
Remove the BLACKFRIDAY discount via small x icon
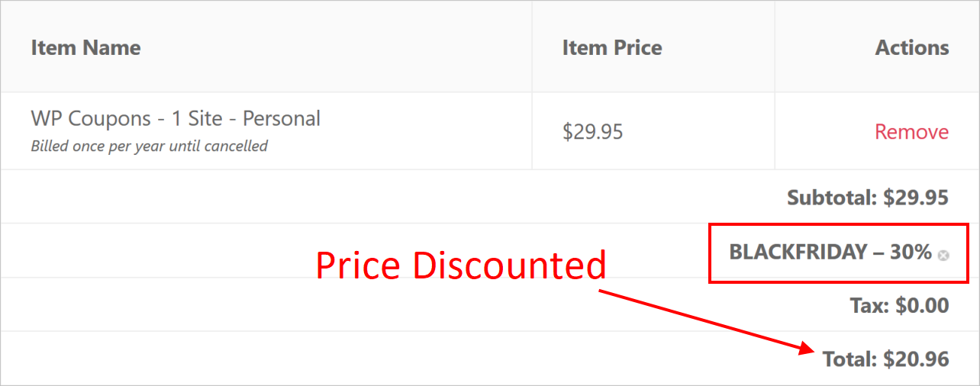click(943, 256)
